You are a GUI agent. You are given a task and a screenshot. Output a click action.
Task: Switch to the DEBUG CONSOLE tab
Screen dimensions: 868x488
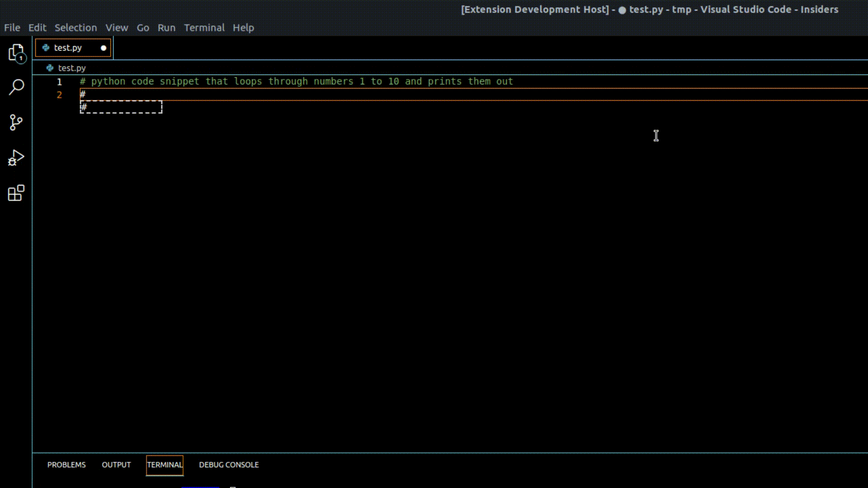click(229, 465)
